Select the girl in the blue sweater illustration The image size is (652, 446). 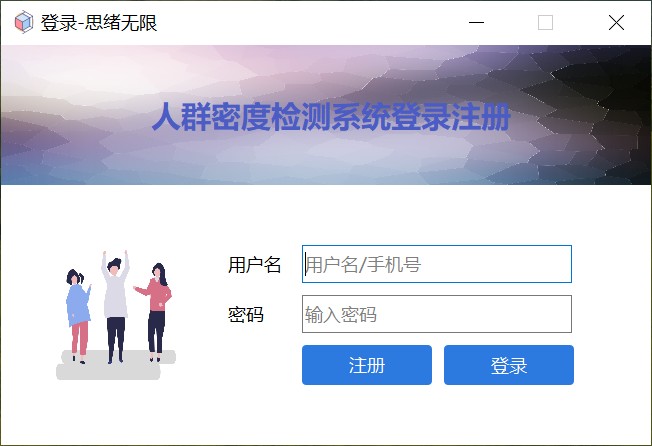78,316
